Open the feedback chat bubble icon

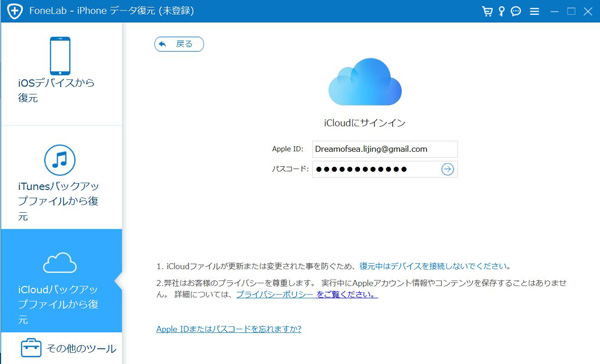coord(516,11)
